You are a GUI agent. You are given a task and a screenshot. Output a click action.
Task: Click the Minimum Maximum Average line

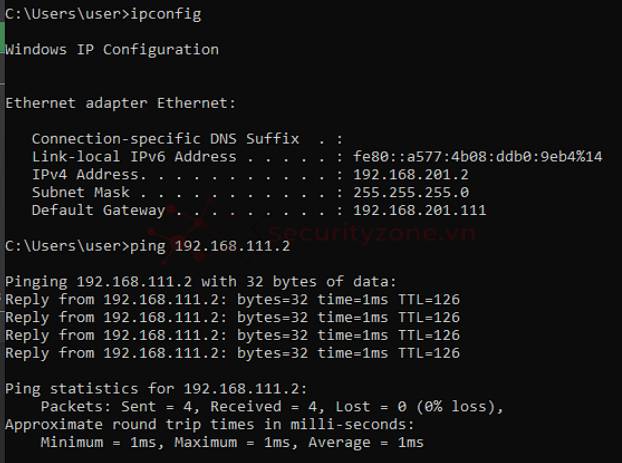232,442
